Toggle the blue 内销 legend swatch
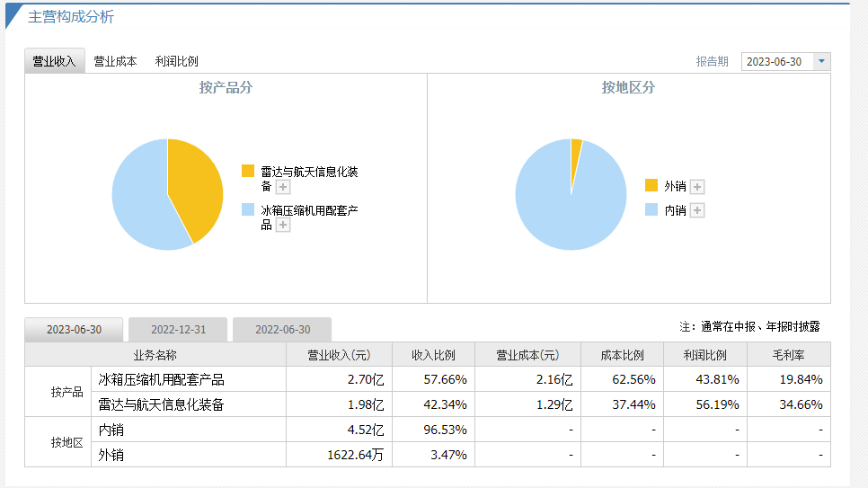868x488 pixels. (x=651, y=210)
